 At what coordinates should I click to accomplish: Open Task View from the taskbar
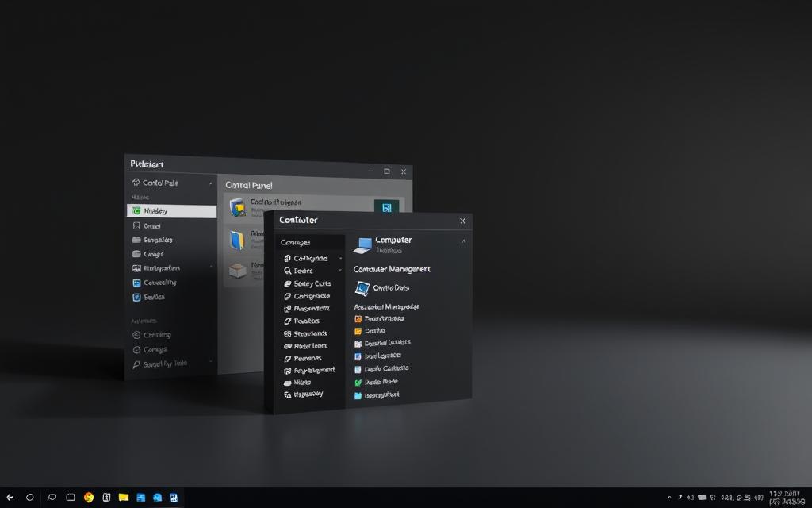pos(71,498)
